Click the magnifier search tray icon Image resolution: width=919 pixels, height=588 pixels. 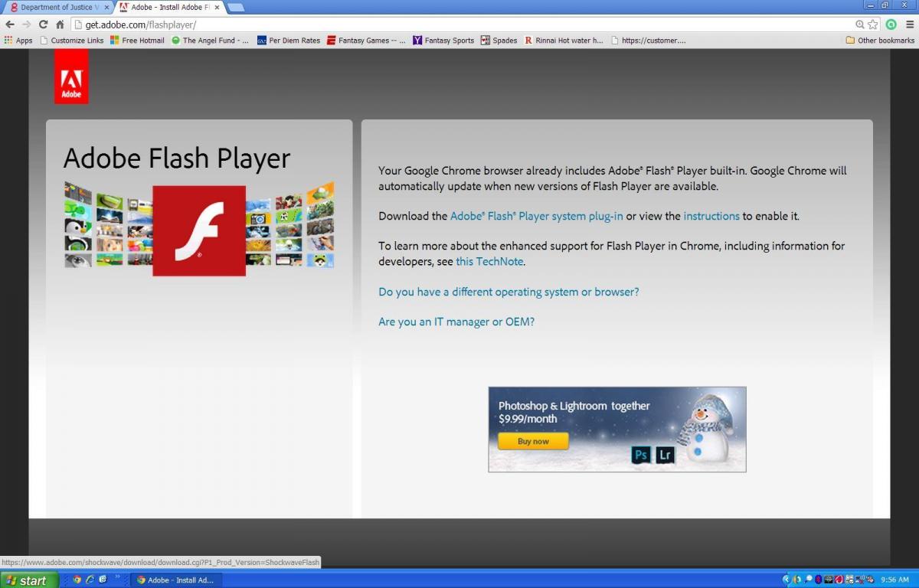point(808,580)
